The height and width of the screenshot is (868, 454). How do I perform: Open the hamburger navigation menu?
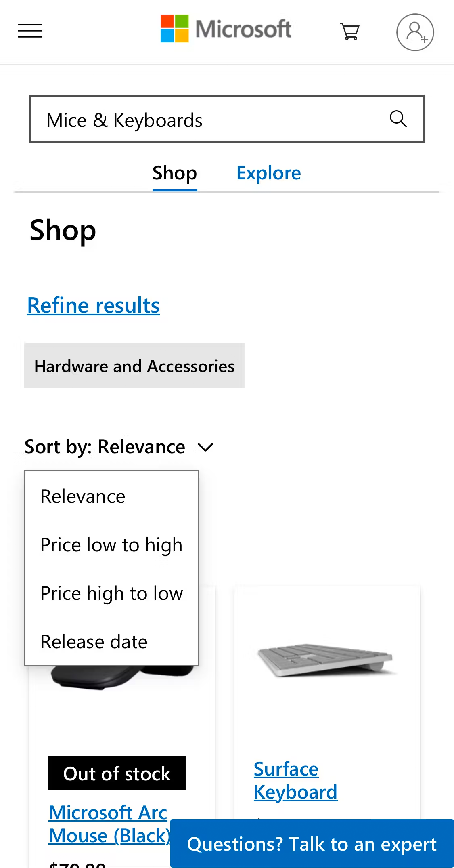click(x=30, y=31)
